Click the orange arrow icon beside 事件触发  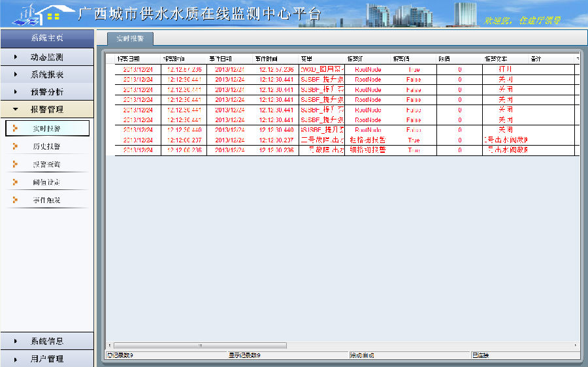[15, 200]
